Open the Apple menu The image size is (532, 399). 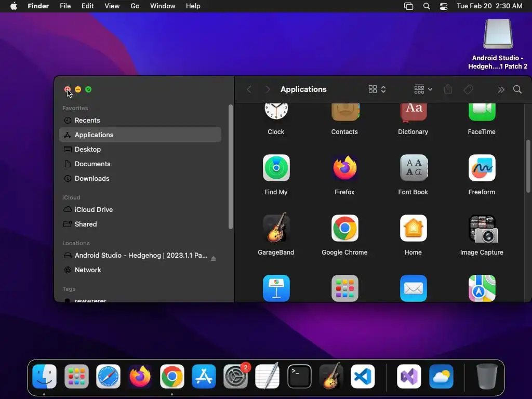[14, 6]
